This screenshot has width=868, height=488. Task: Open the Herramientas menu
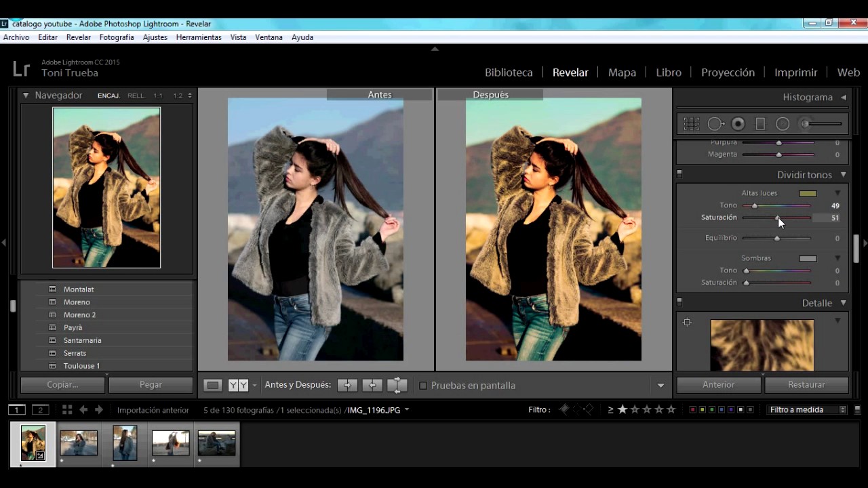[x=199, y=37]
